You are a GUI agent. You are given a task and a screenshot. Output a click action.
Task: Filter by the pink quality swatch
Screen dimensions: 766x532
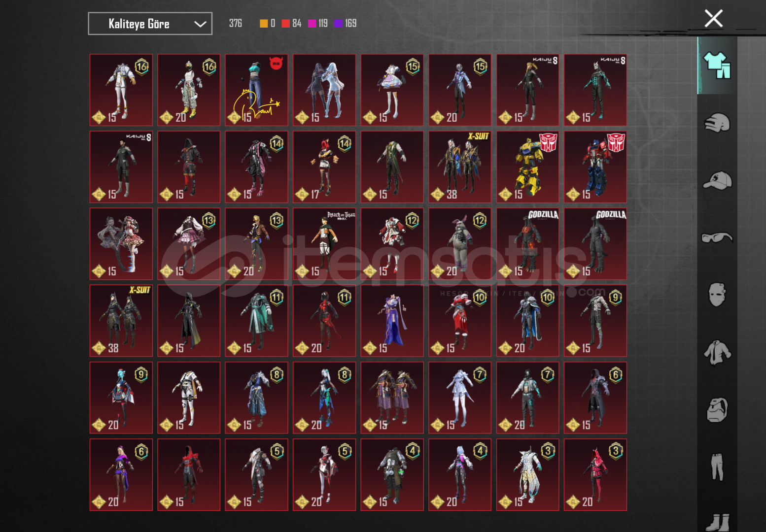(x=312, y=23)
